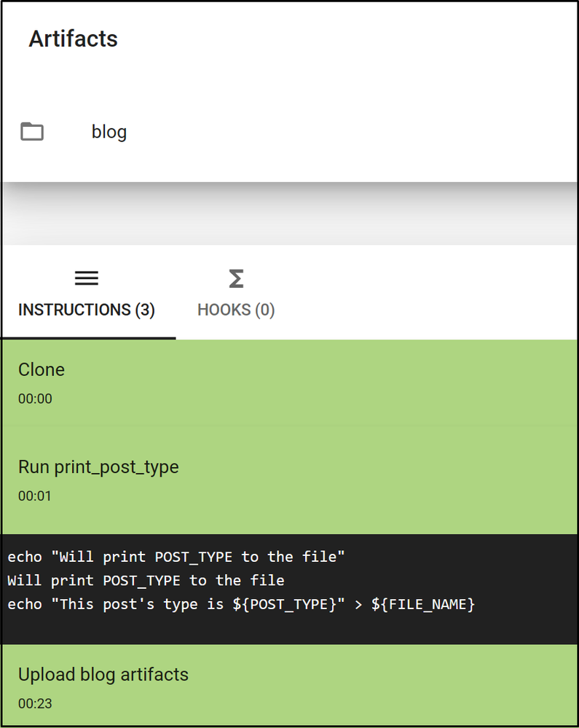Image resolution: width=579 pixels, height=728 pixels.
Task: Expand the Clone instruction step
Action: click(x=290, y=383)
